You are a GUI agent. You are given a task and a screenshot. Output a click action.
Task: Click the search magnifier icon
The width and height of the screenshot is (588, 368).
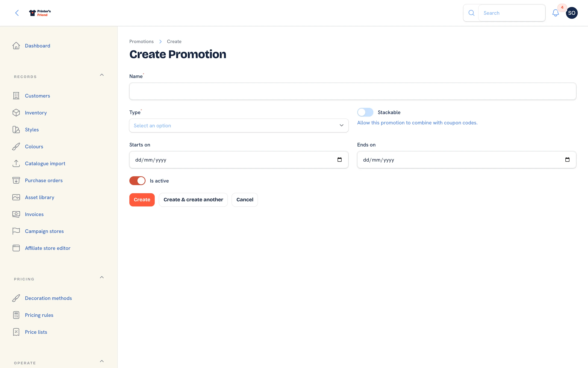(x=471, y=13)
